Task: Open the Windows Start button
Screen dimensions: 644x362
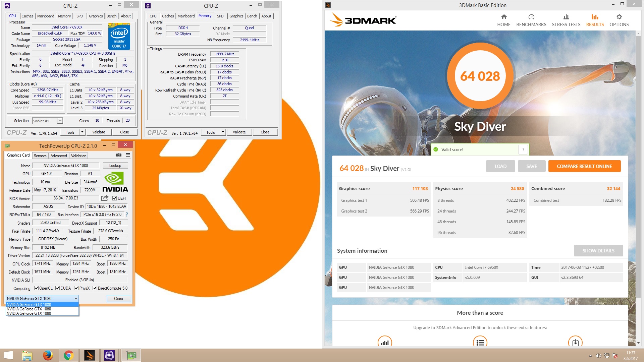Action: point(8,355)
